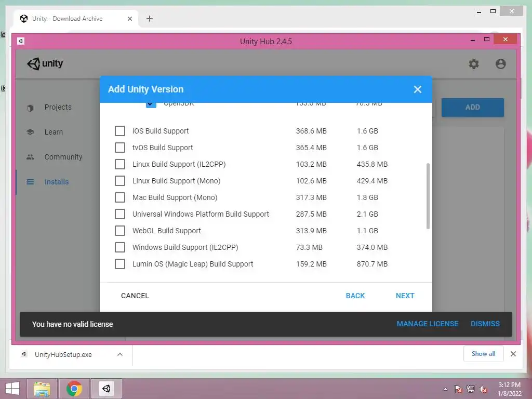Click the 368.6 MB download size
This screenshot has width=532, height=399.
click(311, 131)
